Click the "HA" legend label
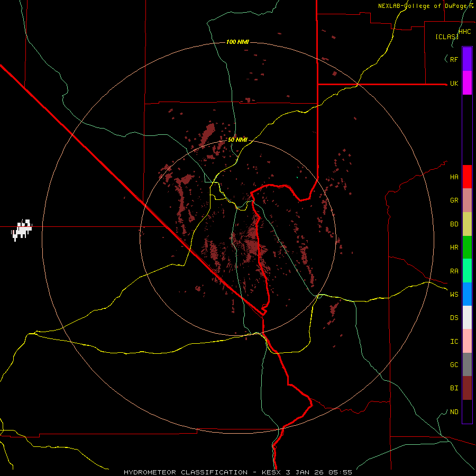Screen dimensions: 476x476 point(454,177)
